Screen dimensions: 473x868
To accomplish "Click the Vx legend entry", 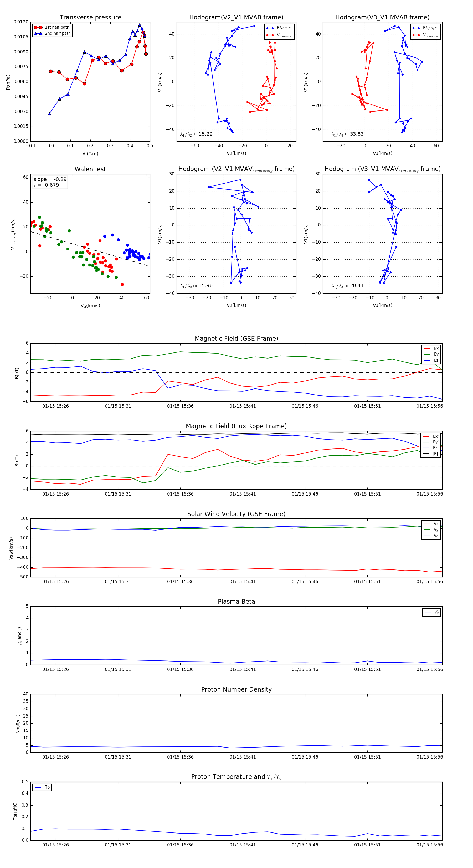I will tap(431, 524).
